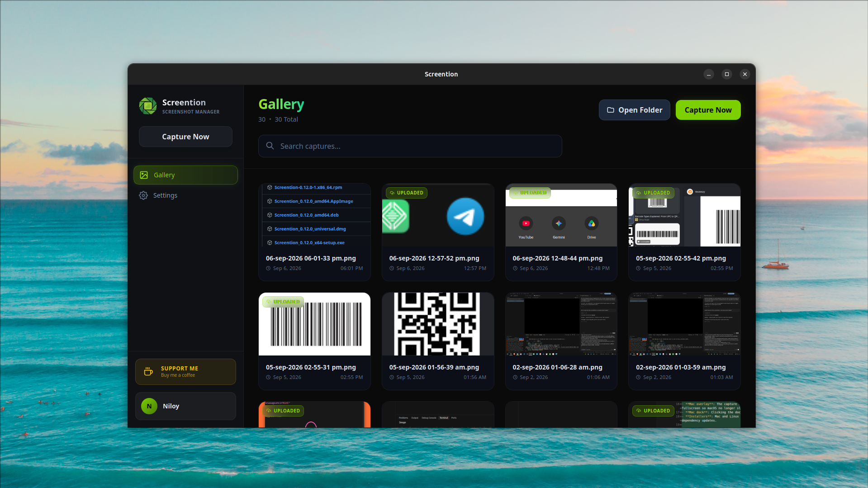Click UPLOADED badge on 02-55-31 pm barcode capture
The image size is (868, 488).
click(283, 302)
